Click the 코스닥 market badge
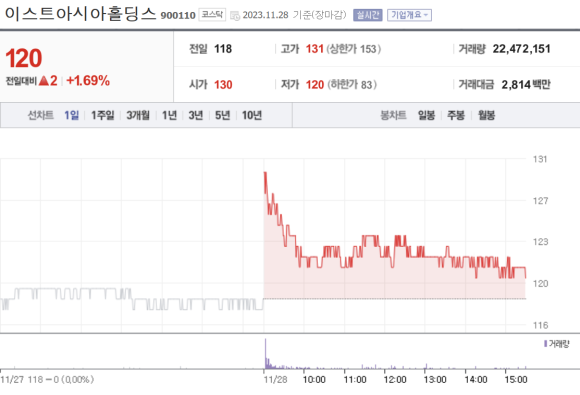This screenshot has height=395, width=580. coord(212,15)
